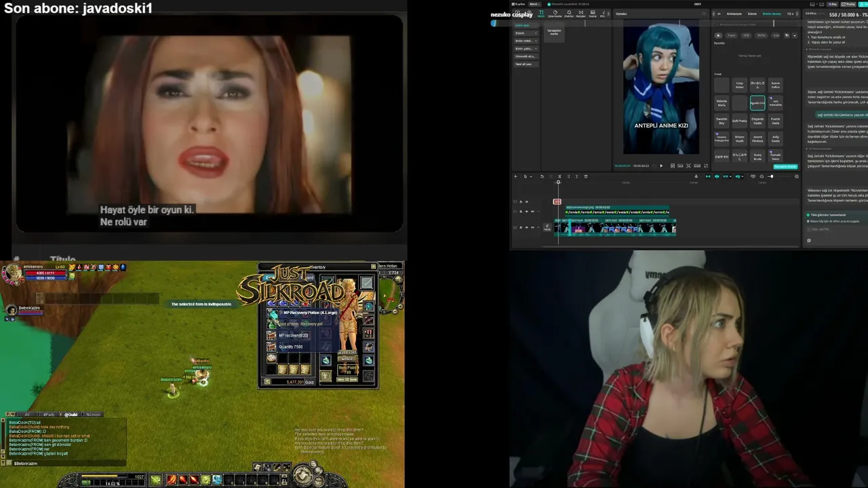Use the green leaf skill in the hotbar
Screen dimensions: 868x488
[x=156, y=480]
